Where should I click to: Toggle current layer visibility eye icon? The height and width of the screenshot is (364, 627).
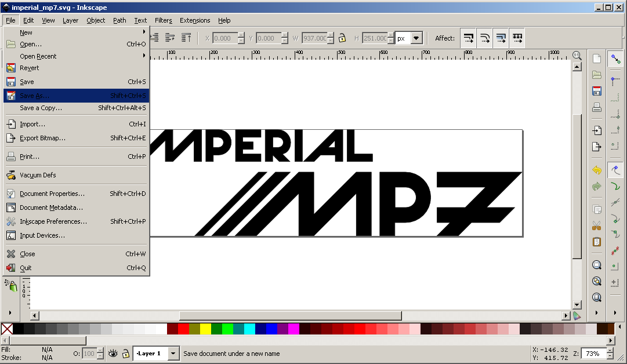click(x=113, y=353)
